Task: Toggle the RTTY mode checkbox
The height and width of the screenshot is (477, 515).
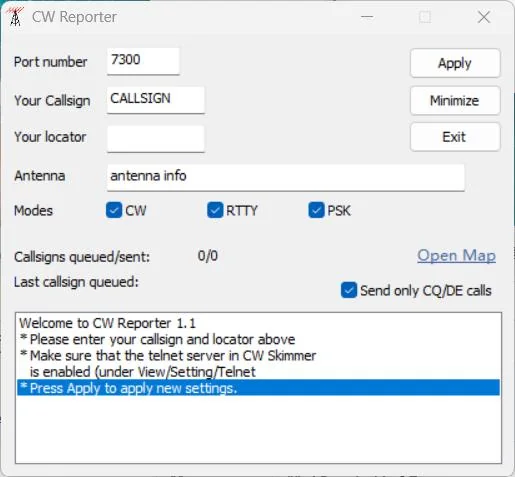Action: pyautogui.click(x=215, y=210)
